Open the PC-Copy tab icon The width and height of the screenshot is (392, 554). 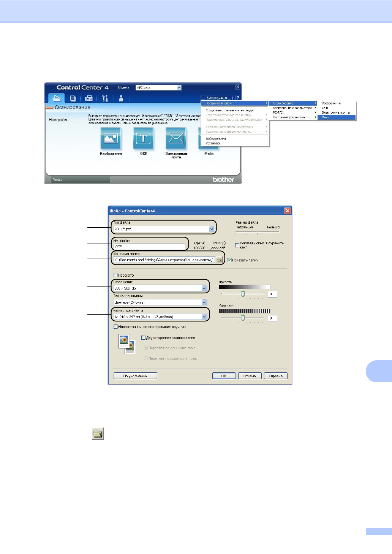coord(73,98)
